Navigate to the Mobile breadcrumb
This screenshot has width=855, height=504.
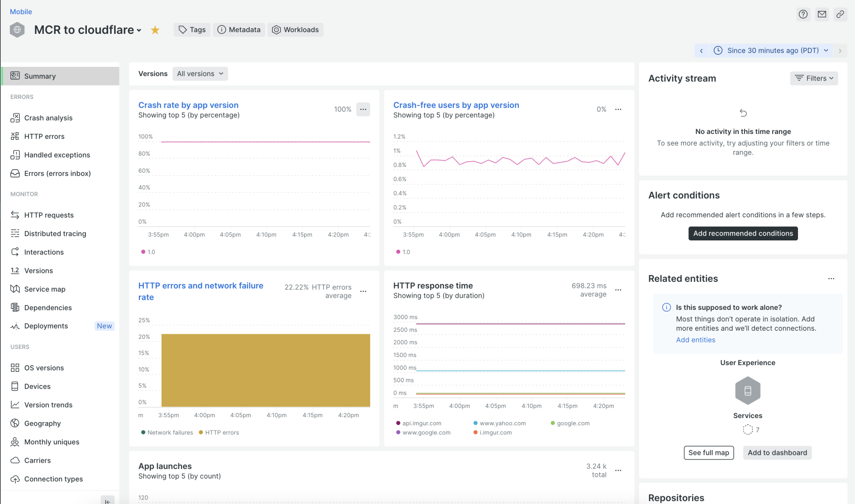[20, 11]
